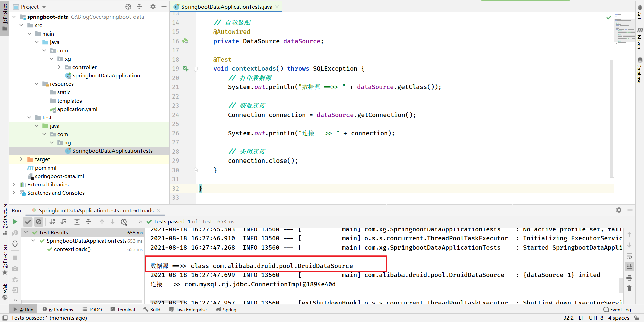Expand the controller package

pyautogui.click(x=59, y=67)
